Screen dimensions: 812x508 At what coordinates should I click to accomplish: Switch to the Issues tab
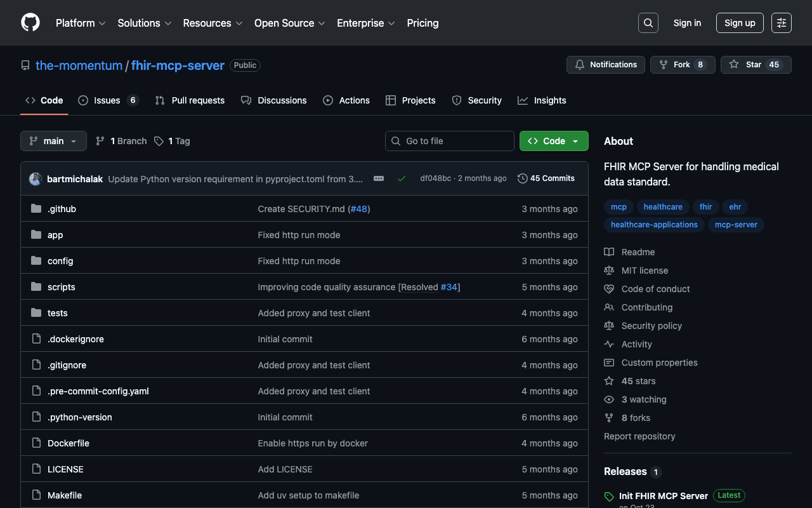[107, 100]
